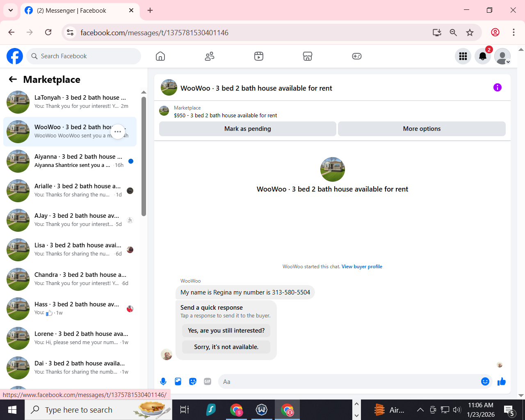Open a new browser tab

pos(150,10)
